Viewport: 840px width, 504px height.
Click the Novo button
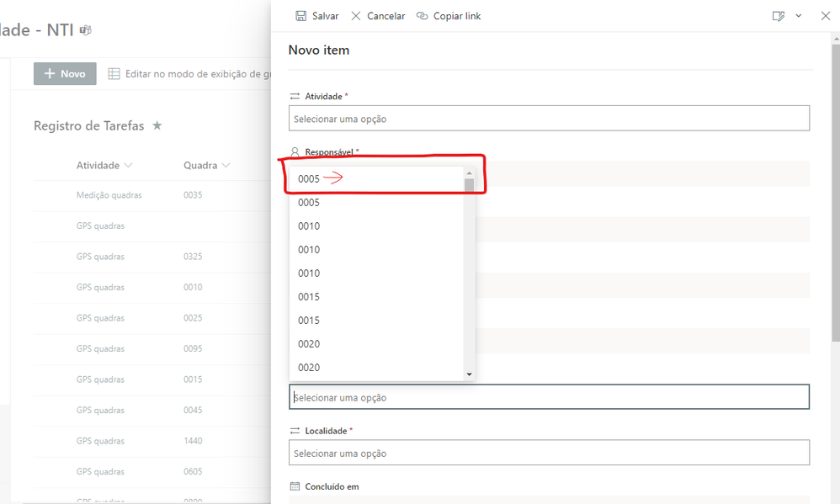pos(65,74)
